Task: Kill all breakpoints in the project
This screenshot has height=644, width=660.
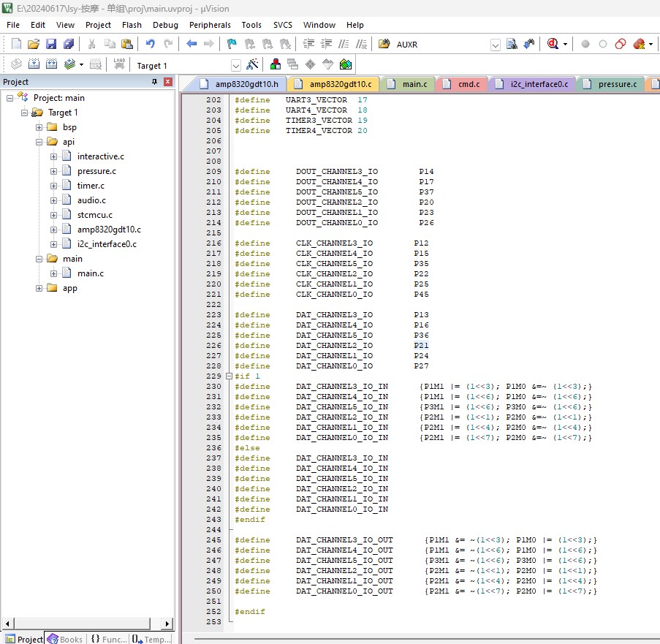Action: click(x=639, y=44)
